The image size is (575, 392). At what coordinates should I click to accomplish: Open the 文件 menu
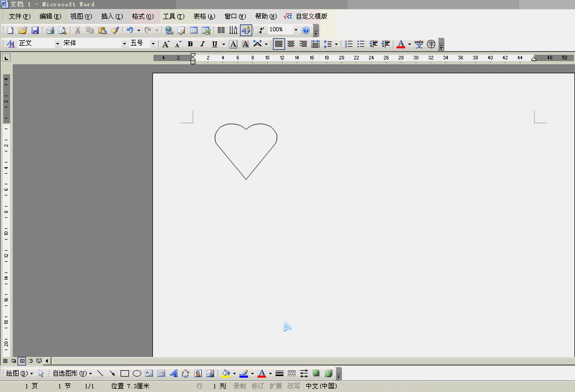20,16
